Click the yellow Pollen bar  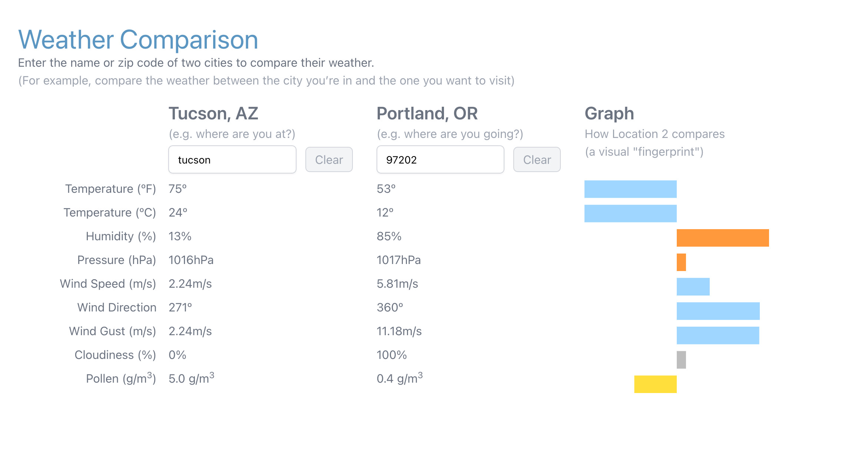(655, 384)
